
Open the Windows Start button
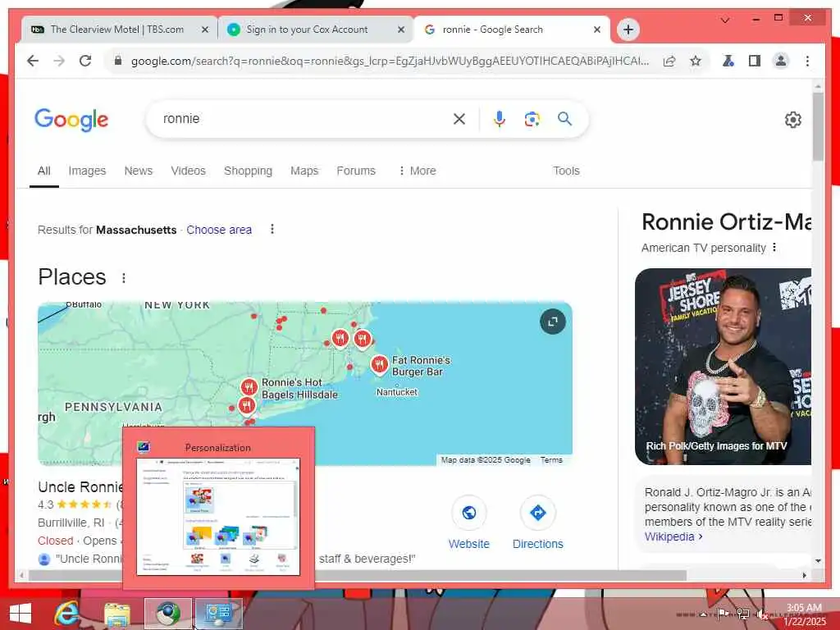pyautogui.click(x=21, y=614)
